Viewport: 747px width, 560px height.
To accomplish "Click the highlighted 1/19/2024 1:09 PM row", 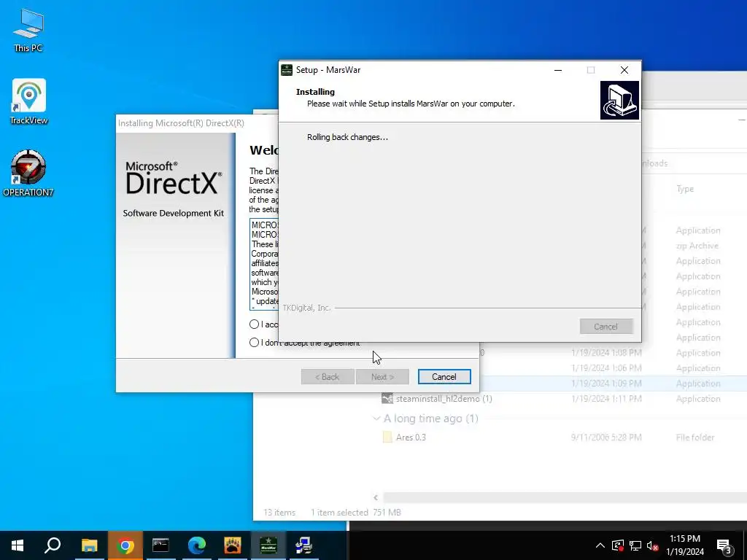I will (612, 384).
